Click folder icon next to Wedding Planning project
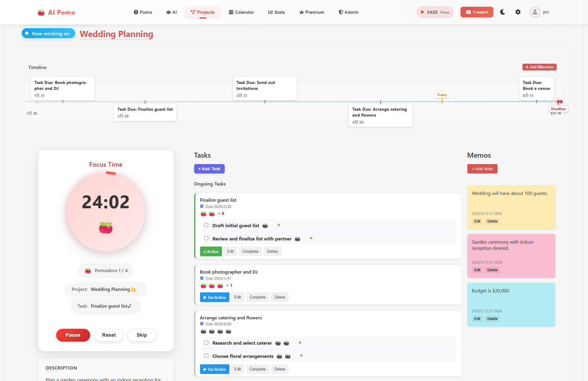The image size is (588, 381). pyautogui.click(x=134, y=289)
